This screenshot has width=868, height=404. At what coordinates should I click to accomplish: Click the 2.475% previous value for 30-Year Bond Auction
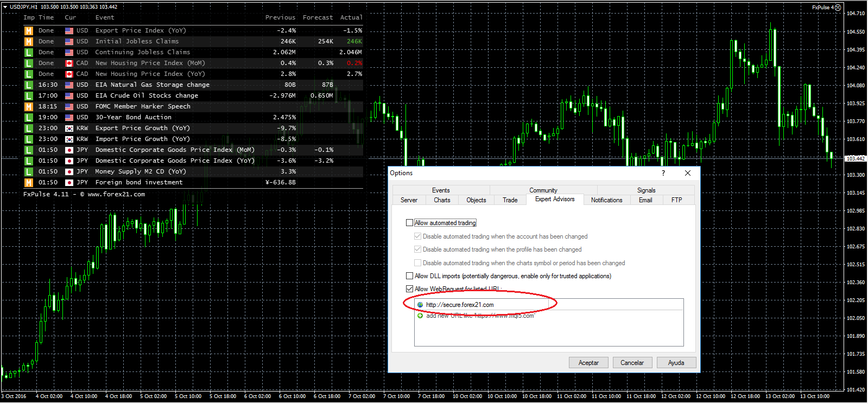[x=284, y=118]
